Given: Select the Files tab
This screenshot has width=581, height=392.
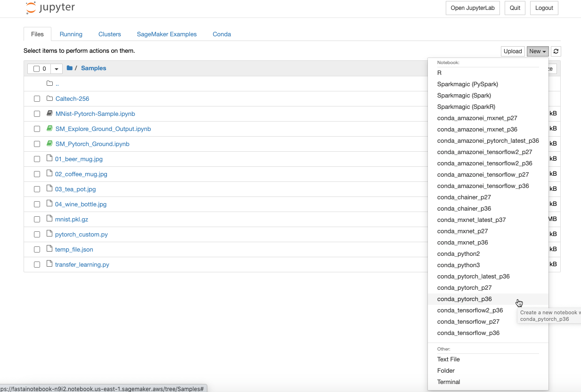Looking at the screenshot, I should pos(37,34).
